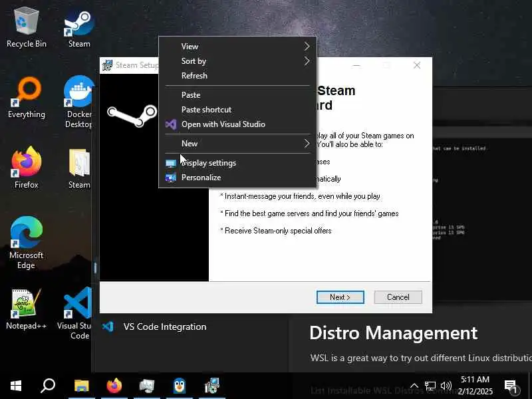Select the Visual Studio Code desktop shortcut
532x399 pixels.
click(x=75, y=313)
